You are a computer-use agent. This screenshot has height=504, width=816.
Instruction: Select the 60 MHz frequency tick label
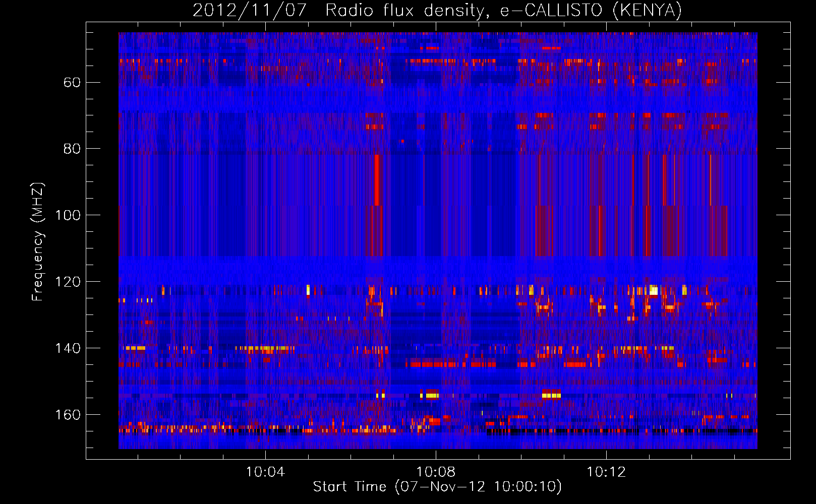[x=72, y=82]
